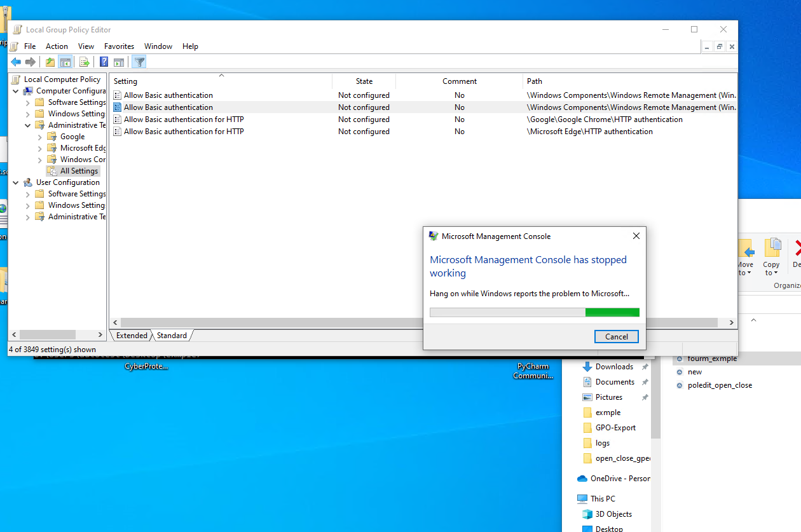Click the Back arrow in the toolbar
801x532 pixels.
coord(16,62)
